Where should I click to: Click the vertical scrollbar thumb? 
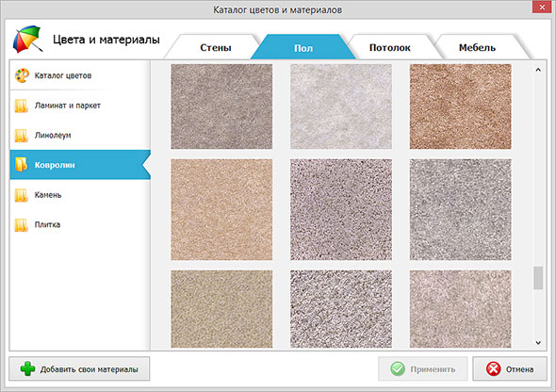tap(538, 278)
